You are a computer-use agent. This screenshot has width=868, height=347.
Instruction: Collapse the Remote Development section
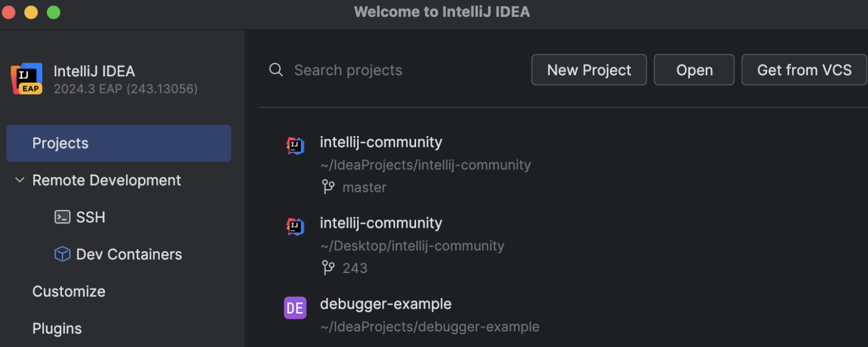pyautogui.click(x=20, y=180)
